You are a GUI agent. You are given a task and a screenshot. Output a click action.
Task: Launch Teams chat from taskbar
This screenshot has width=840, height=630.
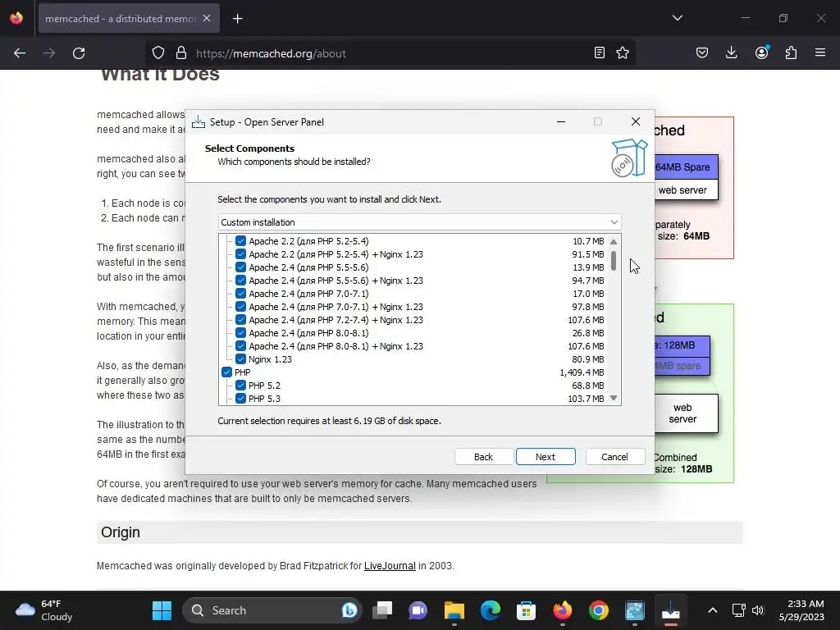[418, 610]
